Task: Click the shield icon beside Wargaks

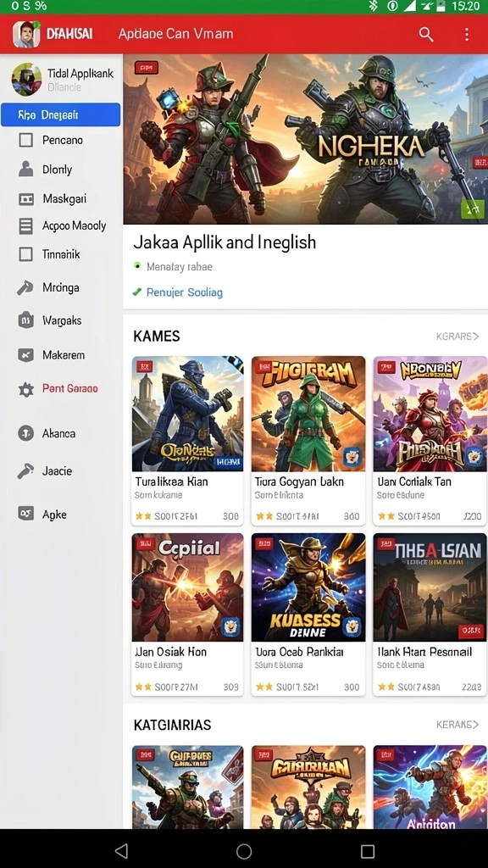Action: click(x=26, y=320)
